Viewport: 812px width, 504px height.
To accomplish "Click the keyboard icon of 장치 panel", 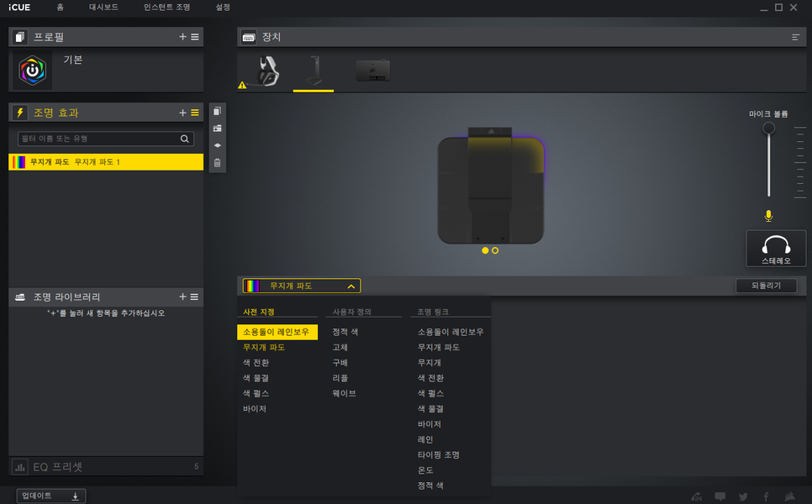I will point(249,37).
